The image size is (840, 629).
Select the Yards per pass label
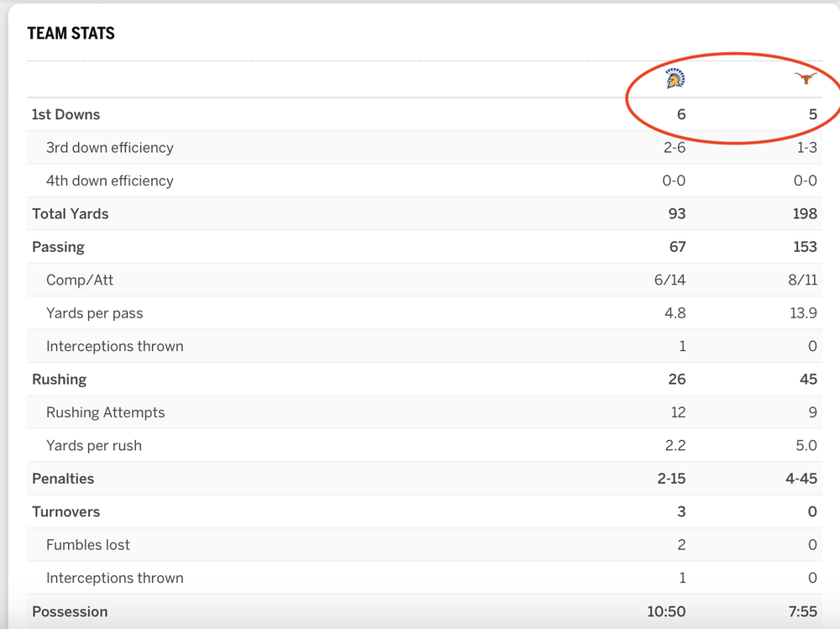(95, 313)
